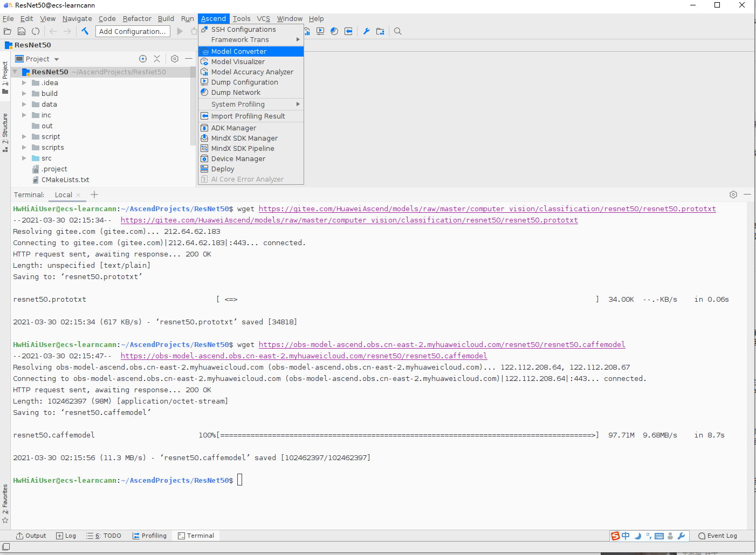This screenshot has height=555, width=756.
Task: Toggle the moon half/full-width mode
Action: tap(638, 536)
